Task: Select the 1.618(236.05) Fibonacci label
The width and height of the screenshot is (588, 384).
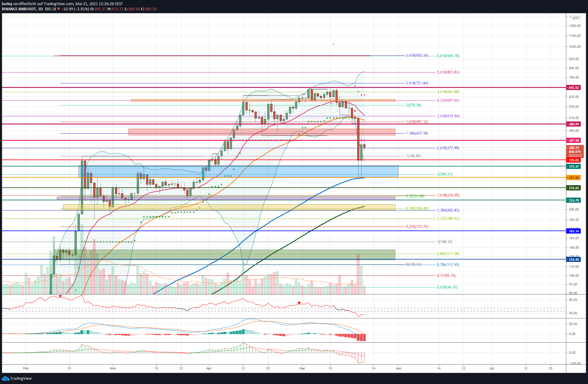Action: pos(448,195)
